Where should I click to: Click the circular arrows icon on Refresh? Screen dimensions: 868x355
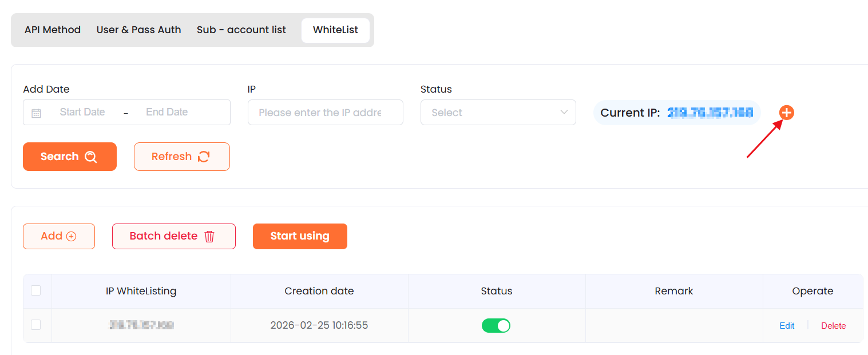(x=204, y=157)
